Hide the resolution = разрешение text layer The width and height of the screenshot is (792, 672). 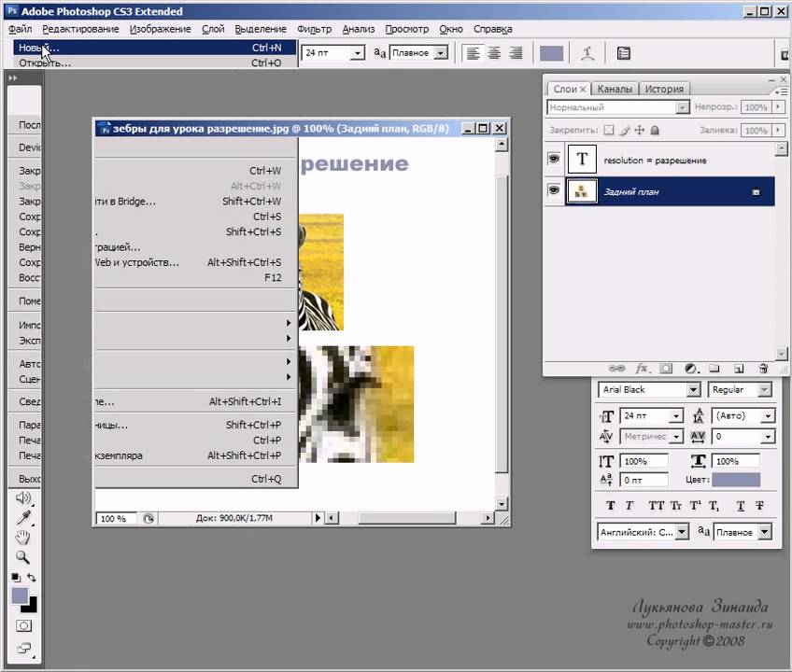point(554,159)
